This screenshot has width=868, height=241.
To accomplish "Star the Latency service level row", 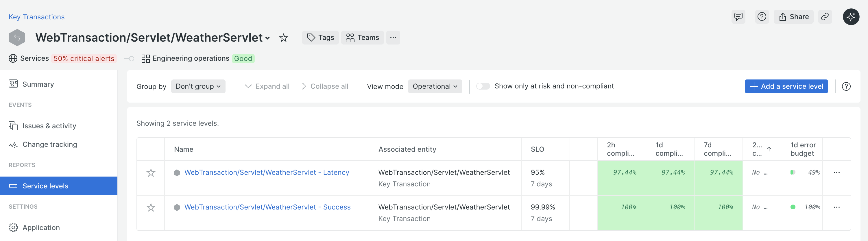I will click(x=151, y=173).
